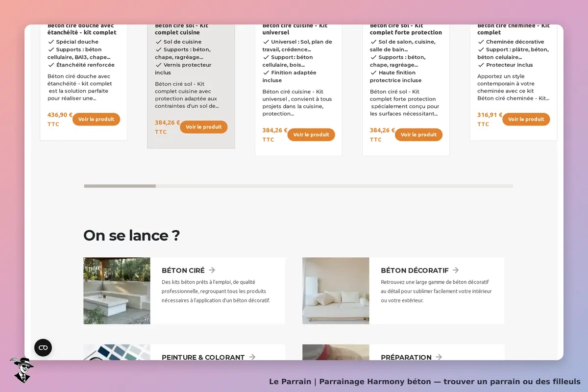This screenshot has height=392, width=588.
Task: Open the product page of the 'Béton ciré sol - Kit complet cuisine' card
Action: pos(204,127)
